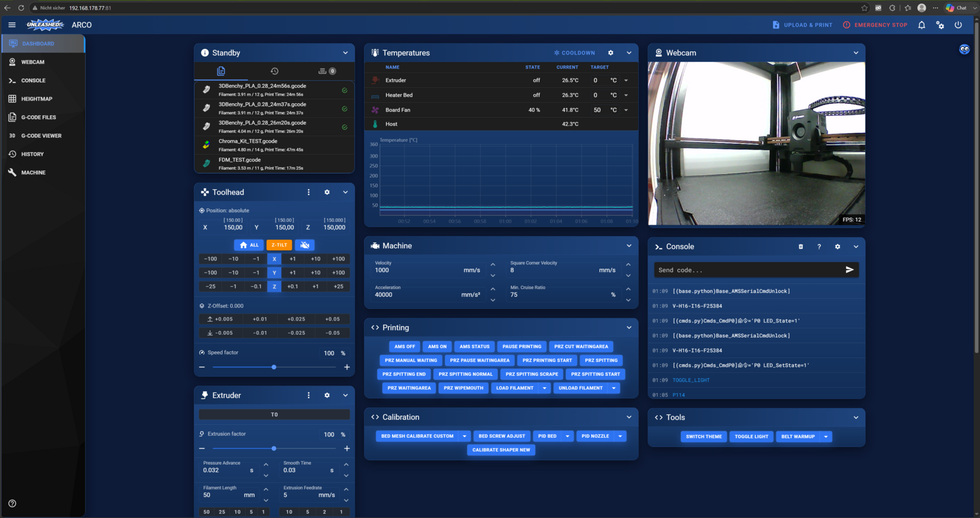This screenshot has height=518, width=980.
Task: Collapse the Webcam panel
Action: 856,53
